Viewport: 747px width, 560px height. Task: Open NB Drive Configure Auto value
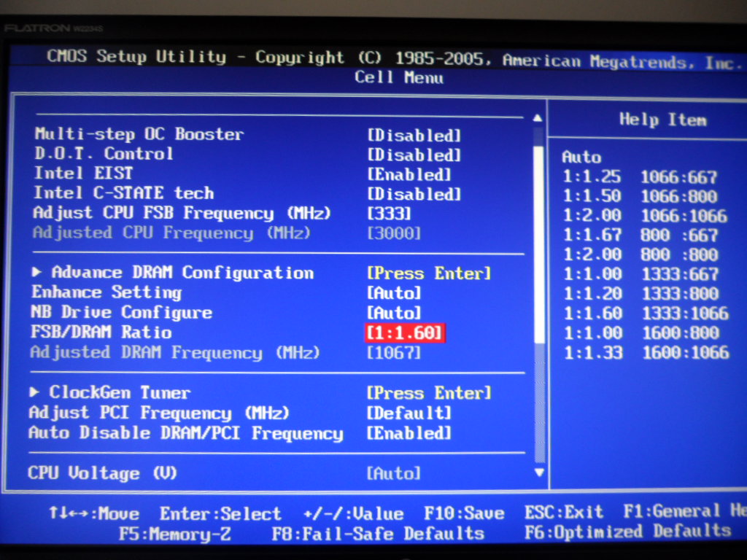394,313
